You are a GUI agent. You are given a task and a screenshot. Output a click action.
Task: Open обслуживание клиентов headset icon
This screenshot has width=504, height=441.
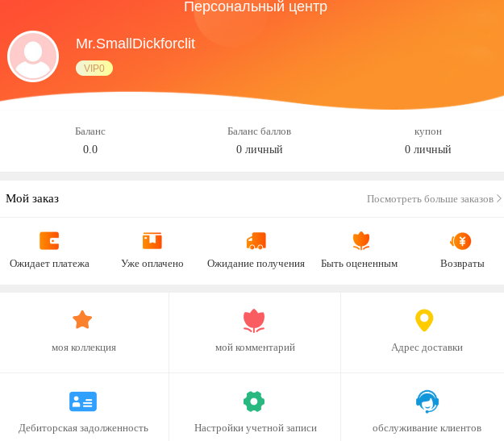pos(427,401)
